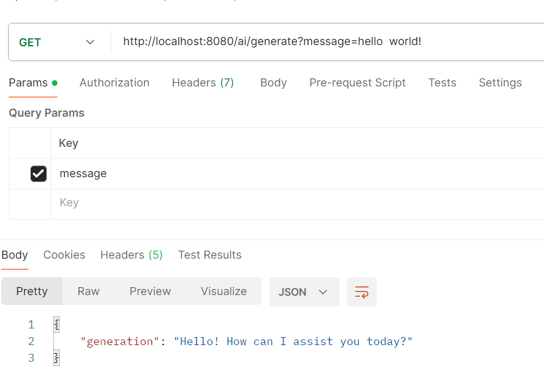Select the request Body tab
This screenshot has height=392, width=544.
click(x=273, y=83)
